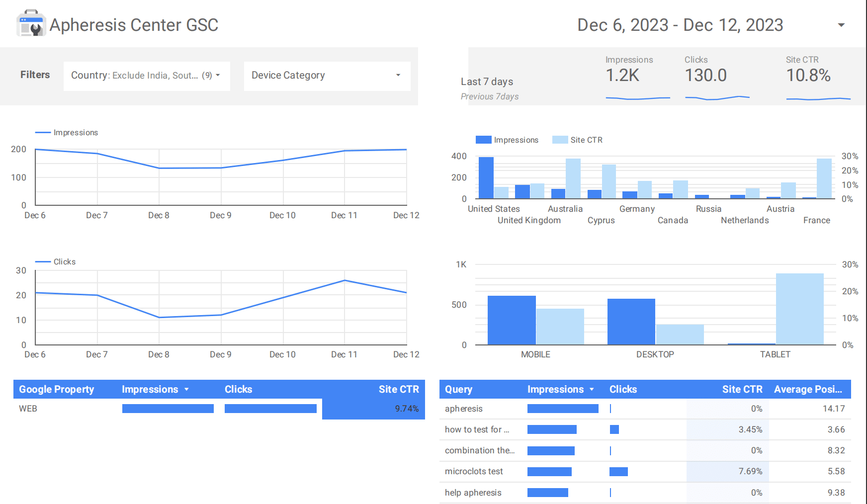Click the United States impressions bar
This screenshot has width=867, height=504.
click(x=486, y=178)
